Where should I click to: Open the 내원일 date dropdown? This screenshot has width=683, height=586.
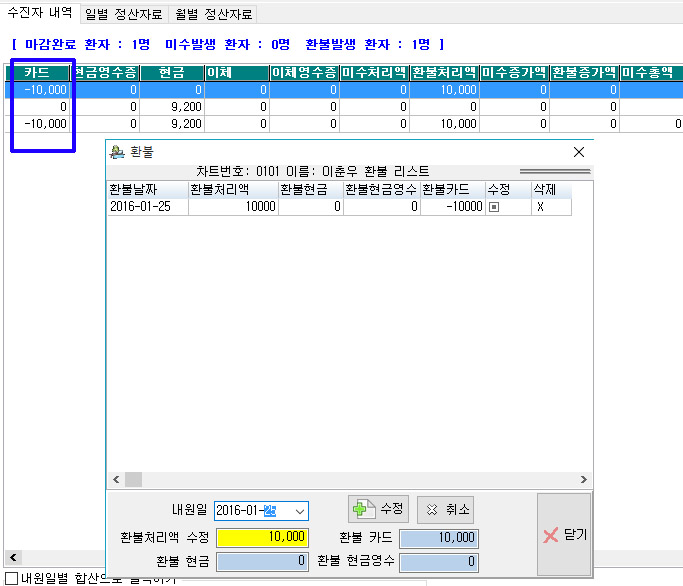pos(298,511)
